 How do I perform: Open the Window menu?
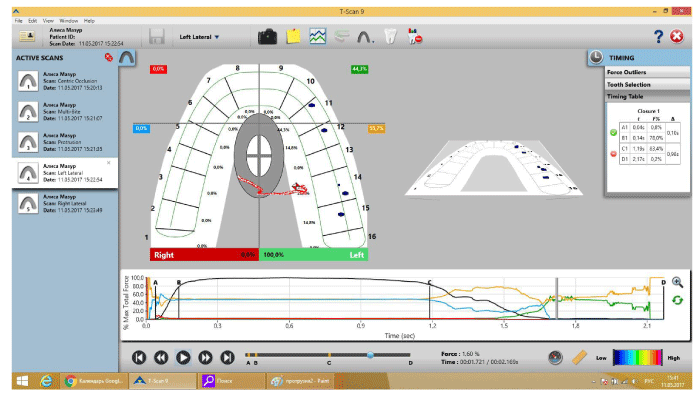pos(69,21)
